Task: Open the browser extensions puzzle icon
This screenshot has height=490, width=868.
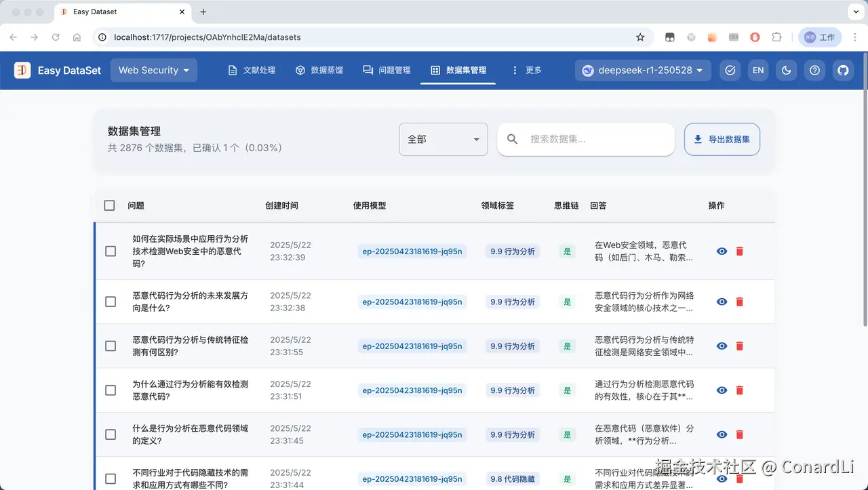Action: (777, 37)
